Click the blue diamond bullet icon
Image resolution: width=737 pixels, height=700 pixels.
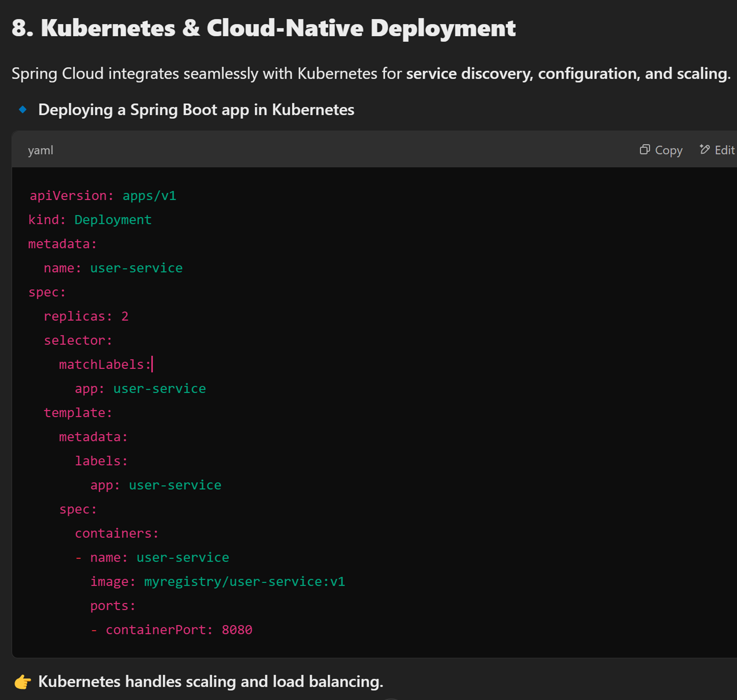click(23, 110)
